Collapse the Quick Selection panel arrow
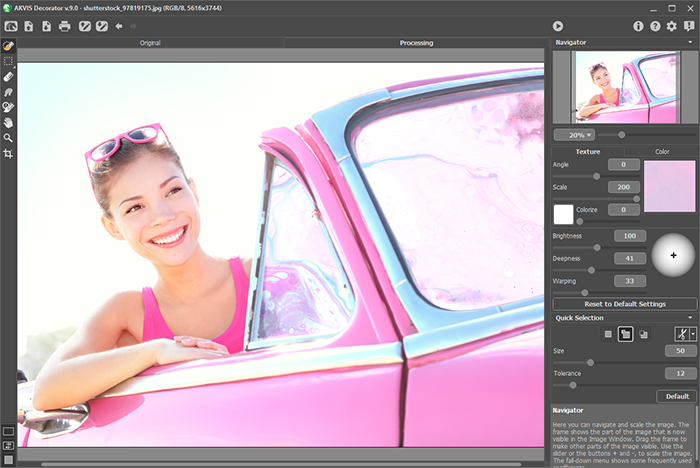 pos(690,317)
